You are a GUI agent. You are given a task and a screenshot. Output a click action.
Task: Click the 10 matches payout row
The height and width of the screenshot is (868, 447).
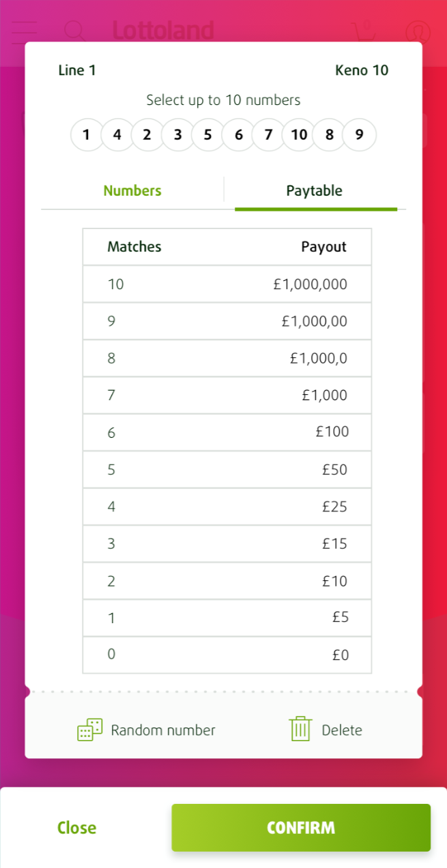[227, 284]
